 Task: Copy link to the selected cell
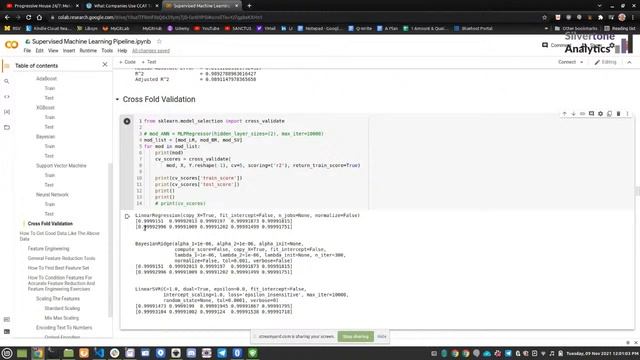point(582,114)
